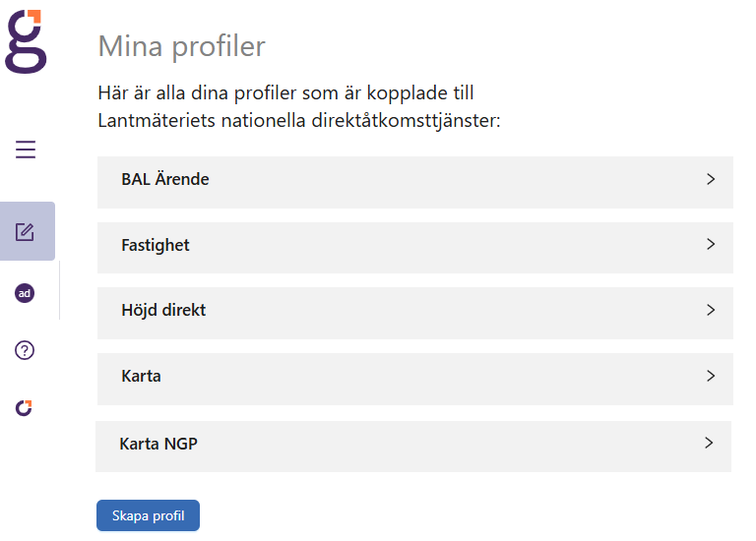Viewport: 756px width, 541px height.
Task: Click the vertical divider beside the sidebar
Action: [59, 290]
